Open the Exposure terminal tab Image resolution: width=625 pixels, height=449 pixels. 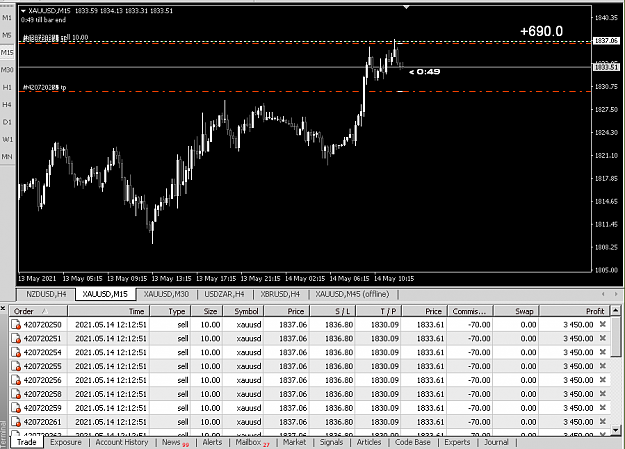click(66, 442)
